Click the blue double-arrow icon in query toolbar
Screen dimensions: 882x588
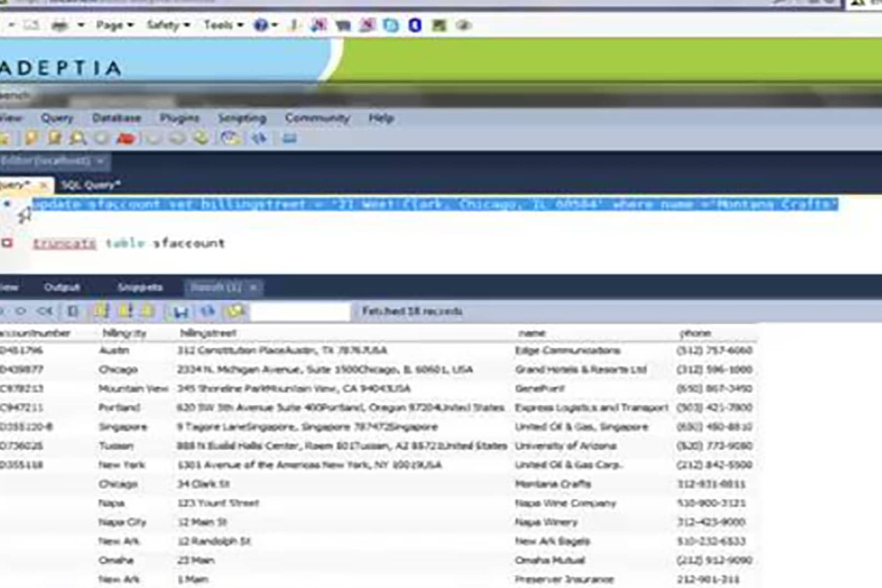point(259,139)
